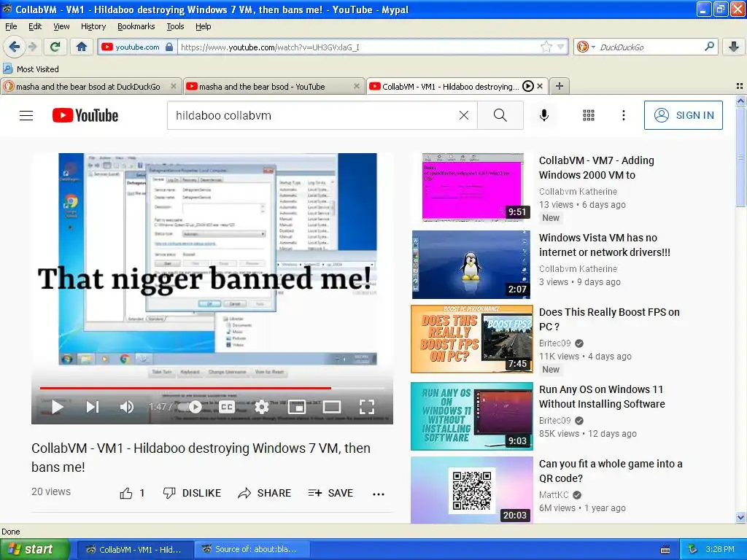The image size is (747, 560).
Task: Open the YouTube apps grid icon
Action: tap(589, 115)
